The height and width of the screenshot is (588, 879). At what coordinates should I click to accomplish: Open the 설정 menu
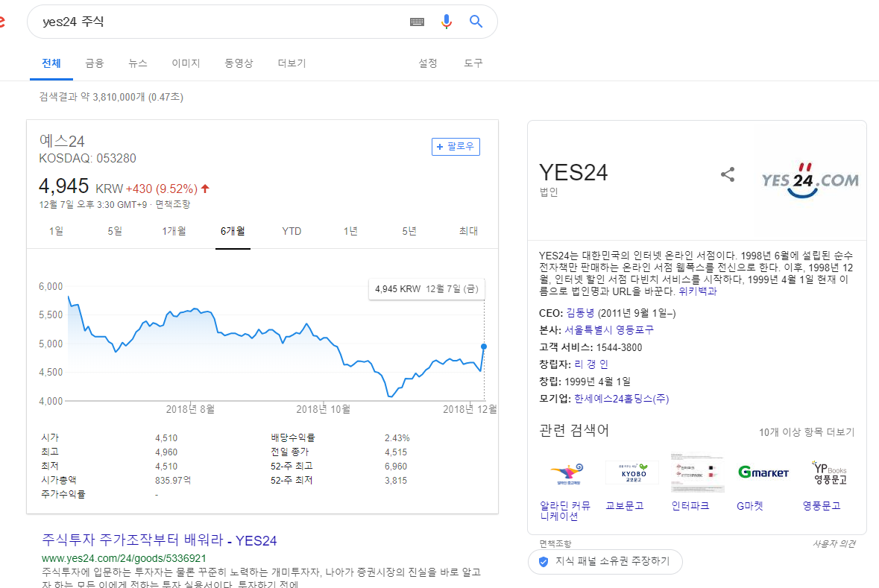(x=428, y=63)
